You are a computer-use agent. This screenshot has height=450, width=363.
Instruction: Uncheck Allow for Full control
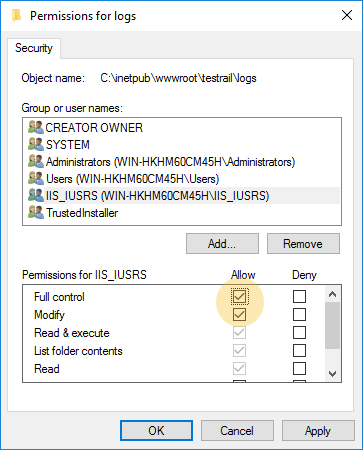point(239,296)
